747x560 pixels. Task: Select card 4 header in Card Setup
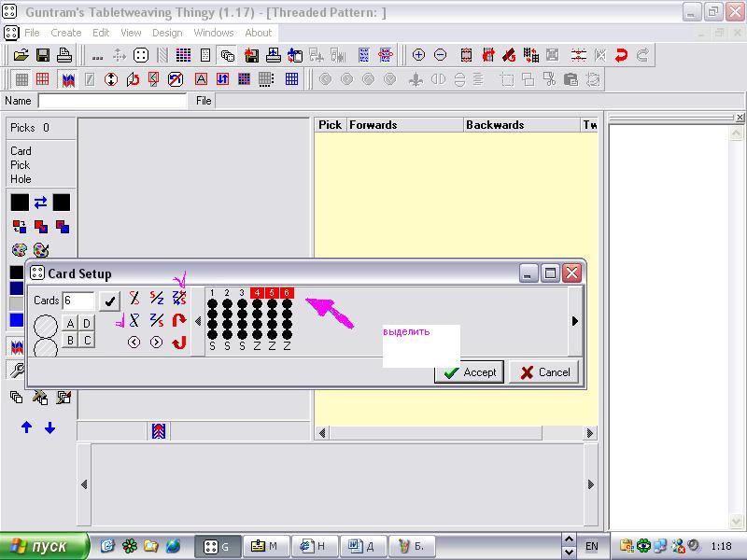tap(258, 292)
